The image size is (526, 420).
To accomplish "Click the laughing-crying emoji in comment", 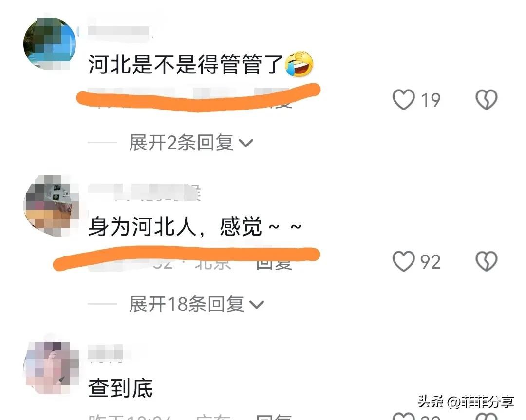I will point(299,64).
